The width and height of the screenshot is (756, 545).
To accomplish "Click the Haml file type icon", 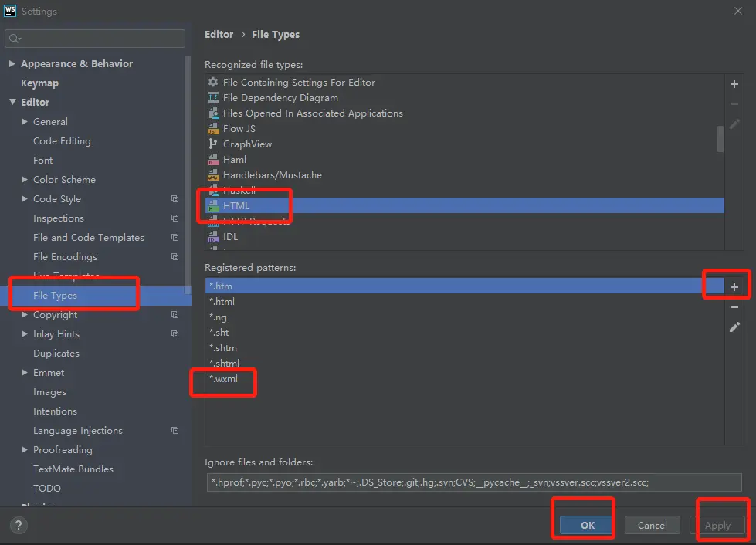I will coord(212,160).
